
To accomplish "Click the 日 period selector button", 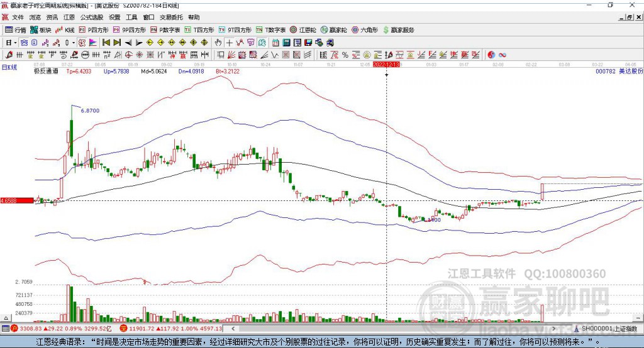I will (8, 43).
